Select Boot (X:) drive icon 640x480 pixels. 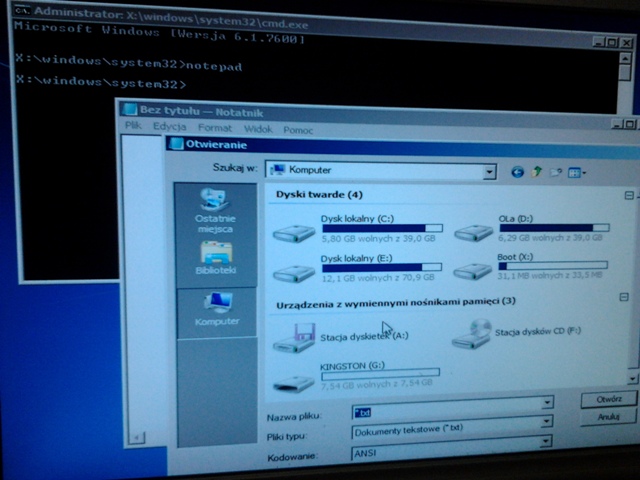(x=473, y=271)
